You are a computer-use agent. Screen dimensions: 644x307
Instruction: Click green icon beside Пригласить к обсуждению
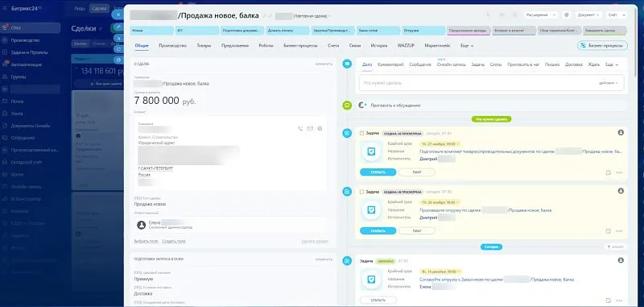click(347, 106)
